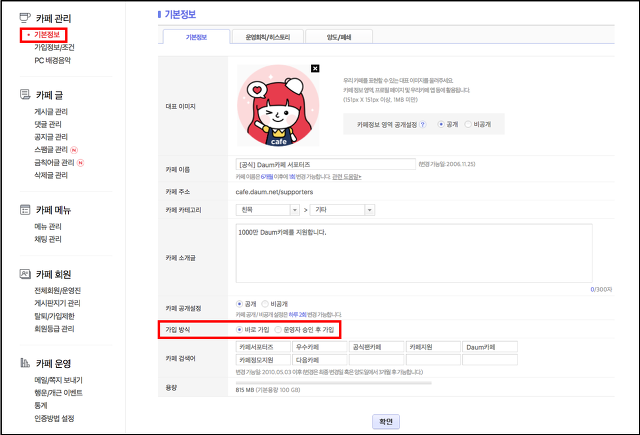Choose 바로 가입 join method
The width and height of the screenshot is (640, 435).
(239, 329)
